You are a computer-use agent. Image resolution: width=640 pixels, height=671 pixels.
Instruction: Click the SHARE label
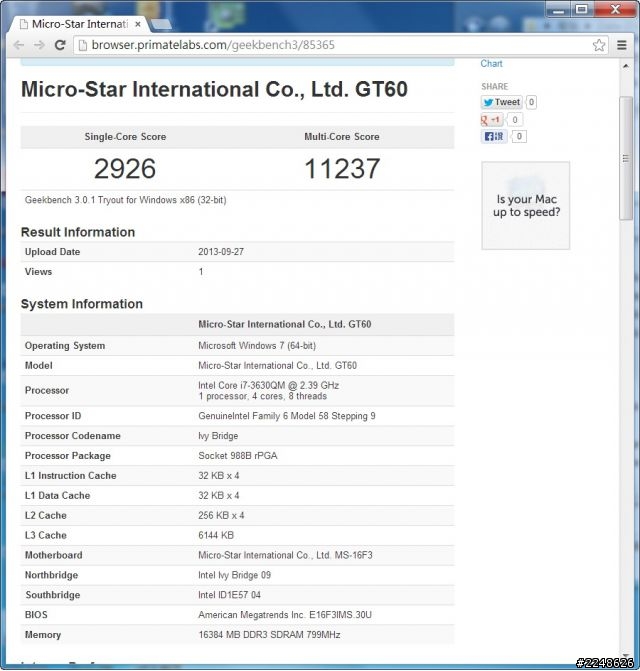click(495, 86)
